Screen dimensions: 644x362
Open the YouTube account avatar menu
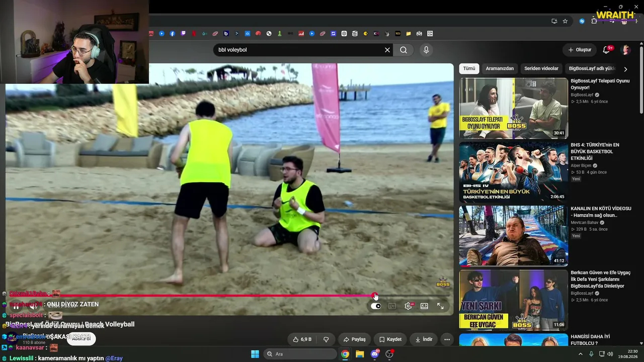point(626,50)
